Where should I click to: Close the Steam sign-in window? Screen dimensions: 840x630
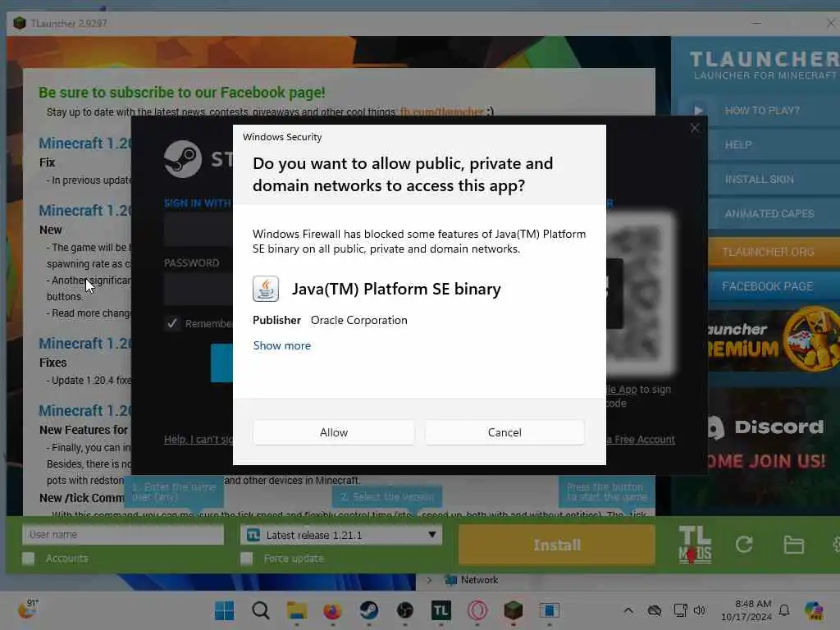click(x=695, y=128)
